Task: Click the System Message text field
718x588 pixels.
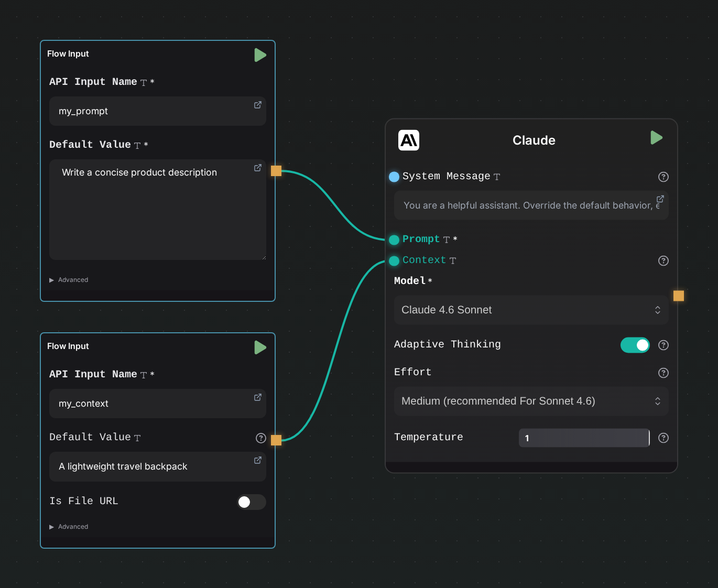Action: click(531, 205)
